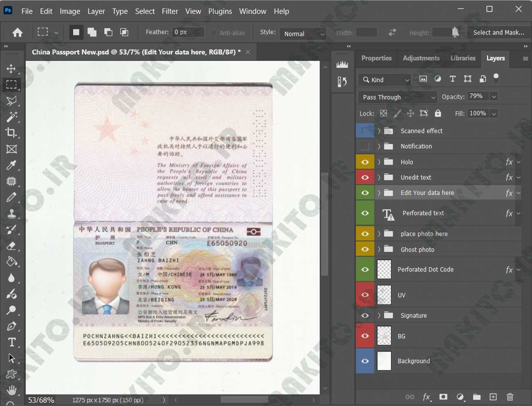Switch to the Adjustments tab
Screen dimensions: 532x406
pyautogui.click(x=421, y=58)
